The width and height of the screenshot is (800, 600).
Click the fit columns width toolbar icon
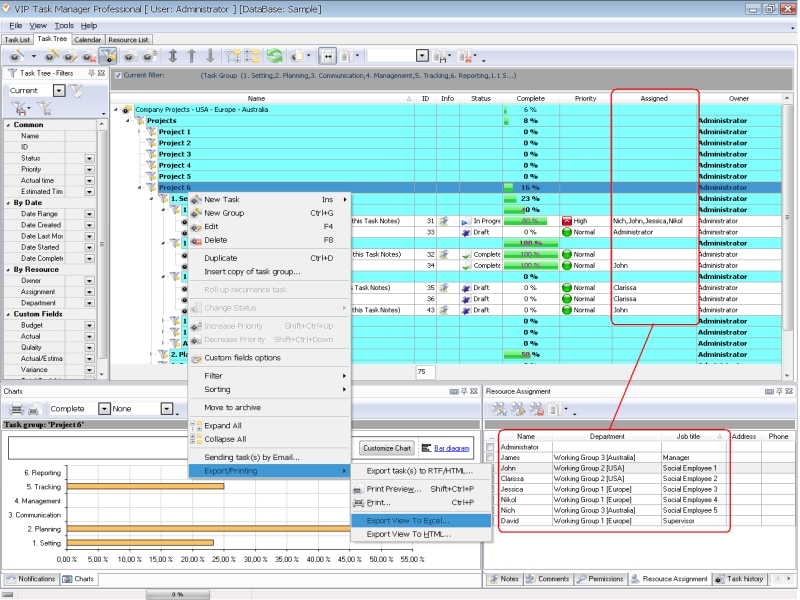tap(326, 57)
